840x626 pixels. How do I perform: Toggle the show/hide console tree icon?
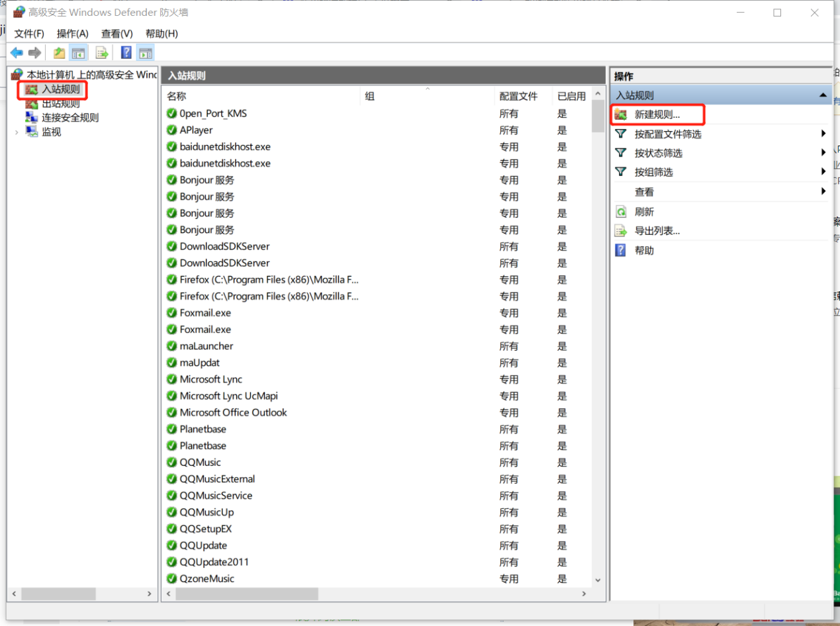[x=79, y=53]
